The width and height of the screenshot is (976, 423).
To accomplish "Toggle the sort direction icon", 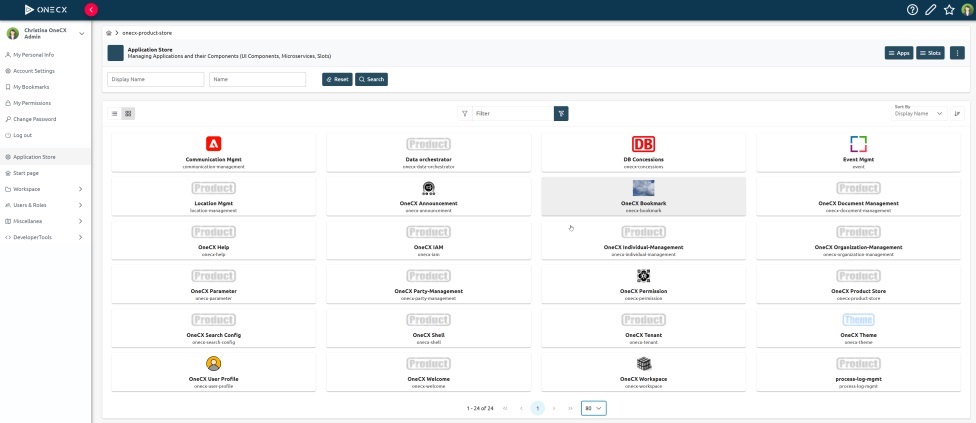I will 957,114.
